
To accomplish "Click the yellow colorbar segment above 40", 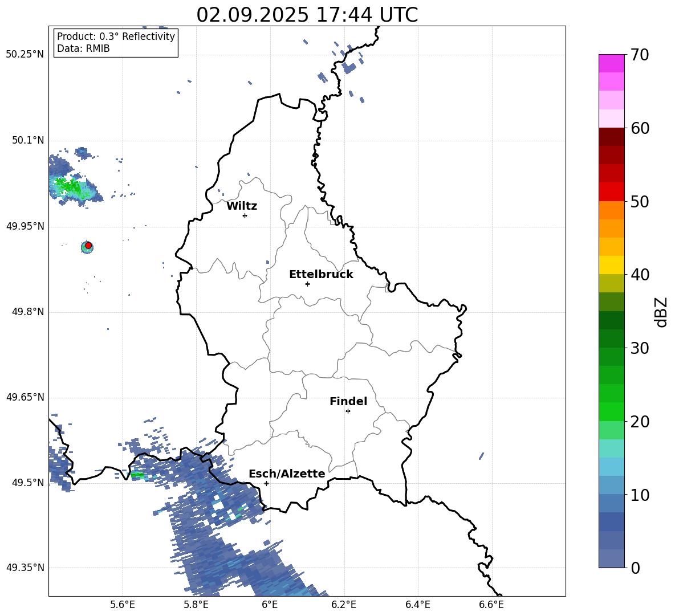I will [x=611, y=265].
